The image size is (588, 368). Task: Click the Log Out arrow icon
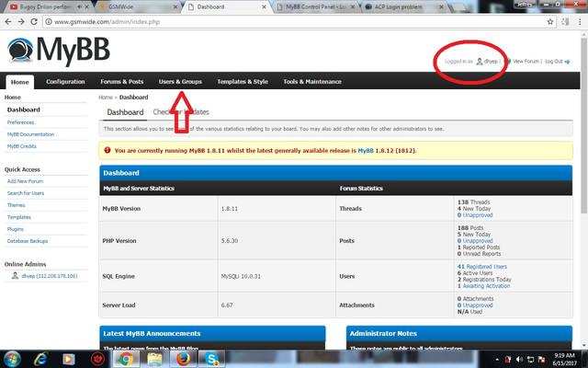point(567,62)
